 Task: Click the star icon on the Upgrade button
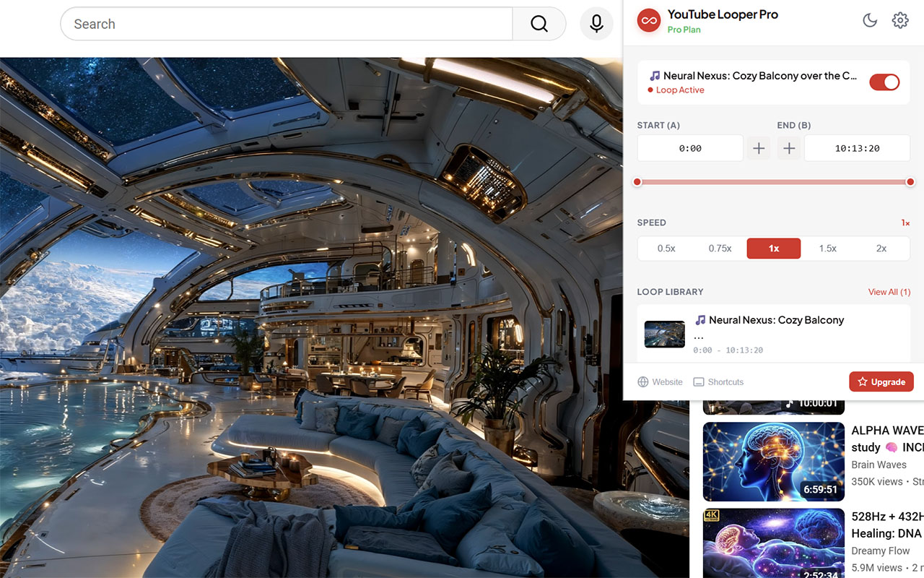tap(863, 382)
